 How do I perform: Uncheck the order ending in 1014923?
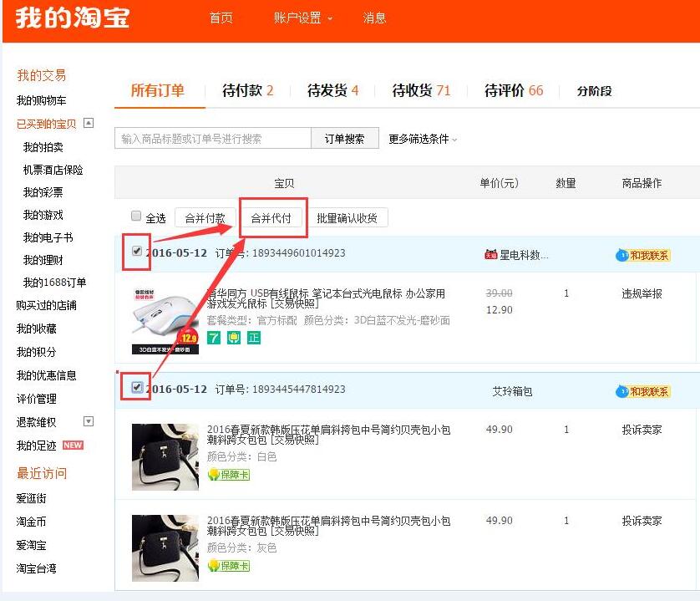136,251
